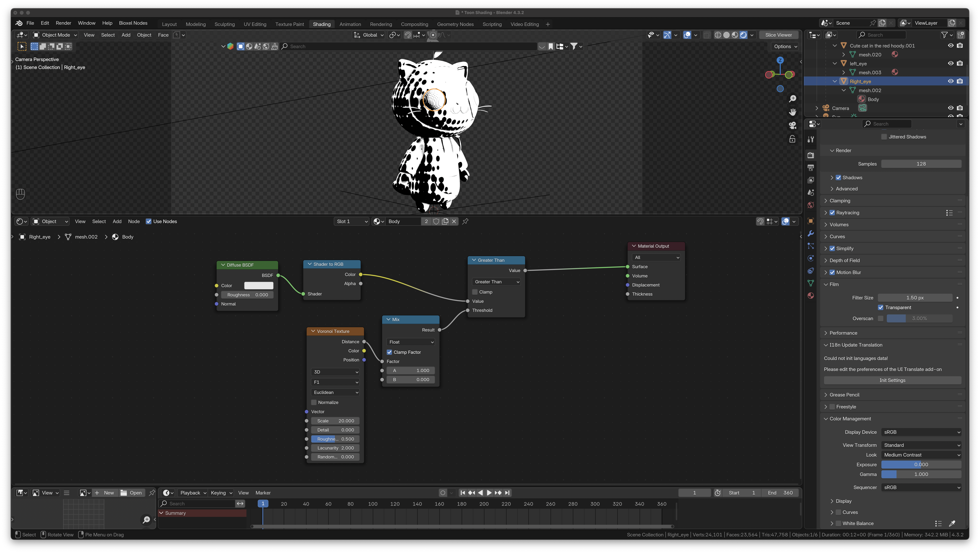Select wireframe viewport shading icon

(x=718, y=35)
